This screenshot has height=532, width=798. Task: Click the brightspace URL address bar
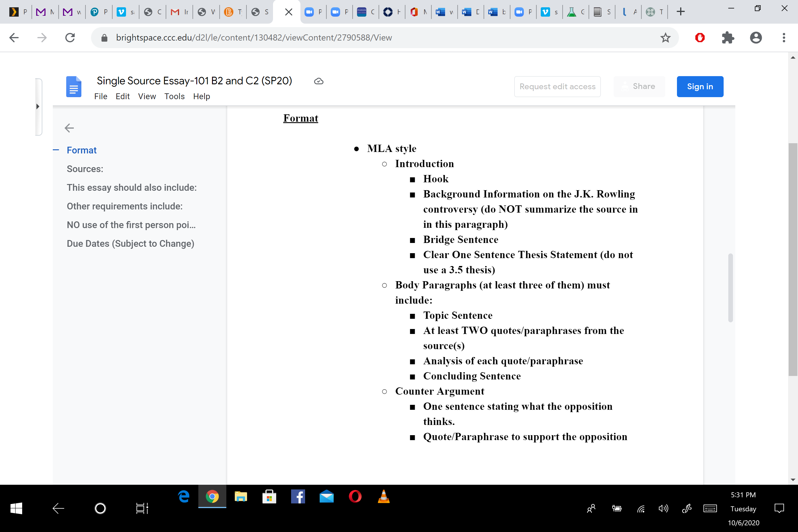click(x=384, y=38)
